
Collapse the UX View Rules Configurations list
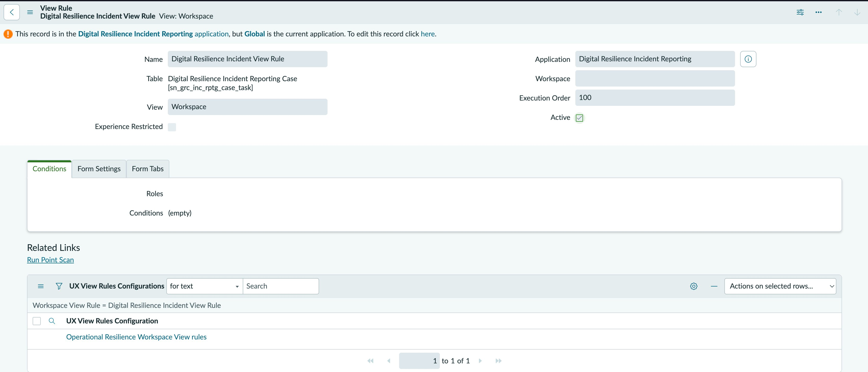tap(714, 286)
